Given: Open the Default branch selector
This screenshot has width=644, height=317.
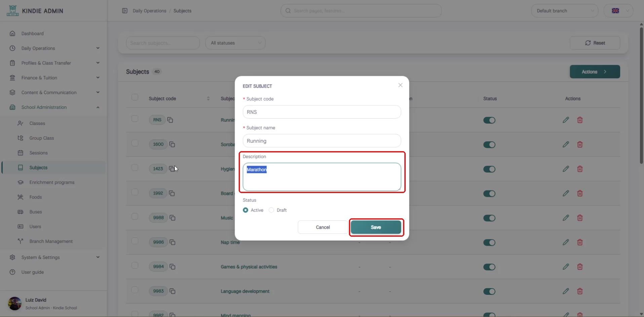Looking at the screenshot, I should (x=565, y=11).
